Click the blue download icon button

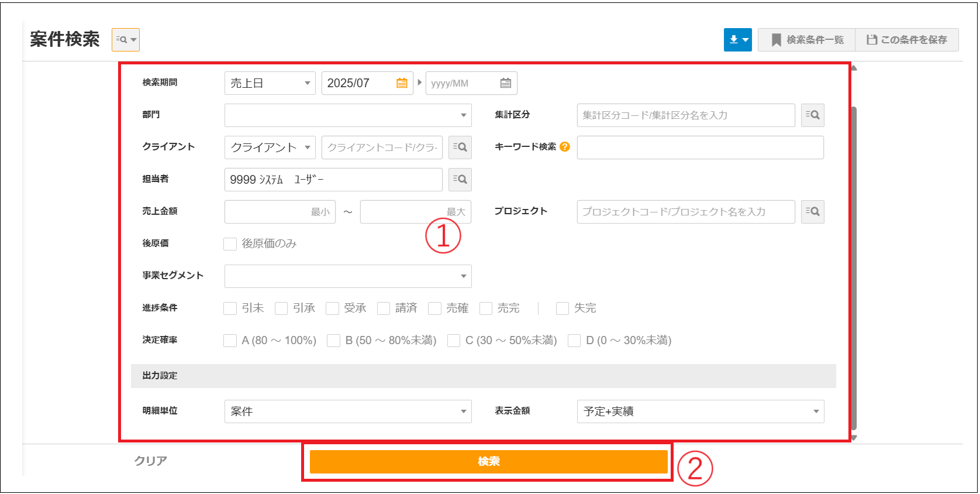point(737,40)
